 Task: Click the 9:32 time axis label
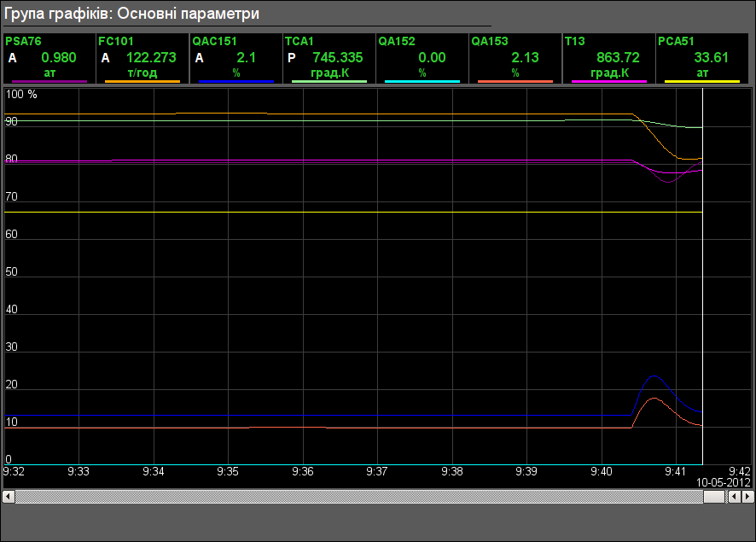pos(14,471)
